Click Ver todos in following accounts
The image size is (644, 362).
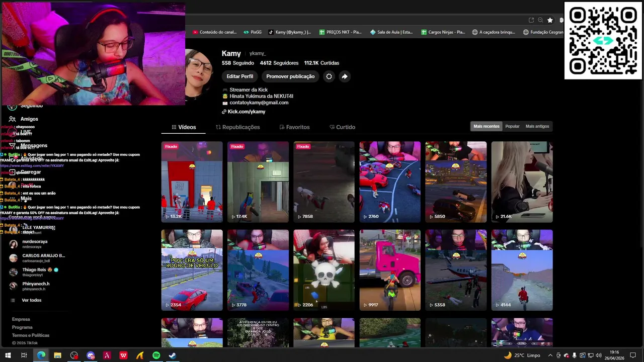(x=32, y=300)
